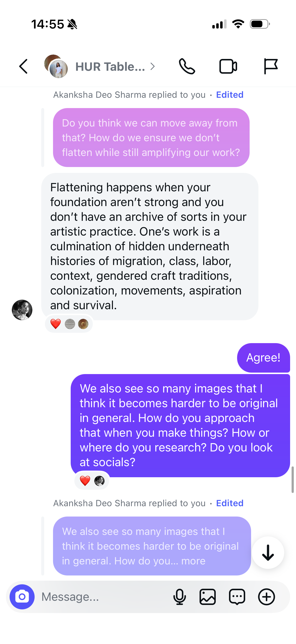296x644 pixels.
Task: Expand the chevron next to HUR Table
Action: (x=153, y=67)
